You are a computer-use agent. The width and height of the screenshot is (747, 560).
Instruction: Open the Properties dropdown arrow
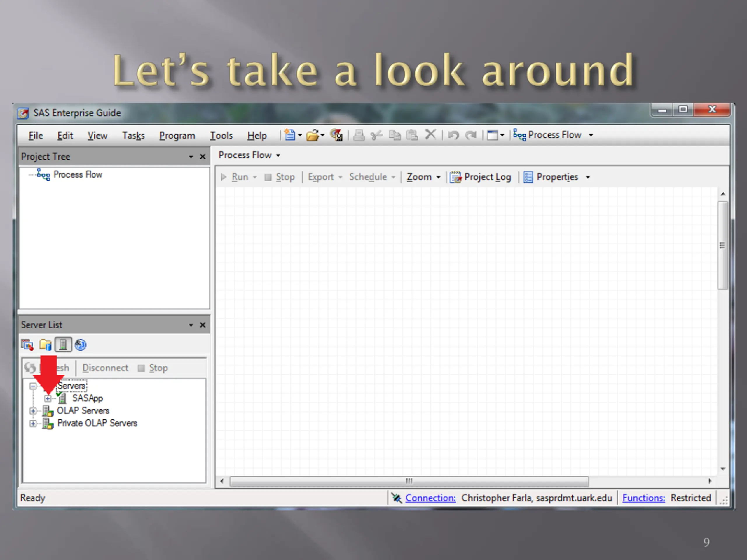[x=588, y=177]
